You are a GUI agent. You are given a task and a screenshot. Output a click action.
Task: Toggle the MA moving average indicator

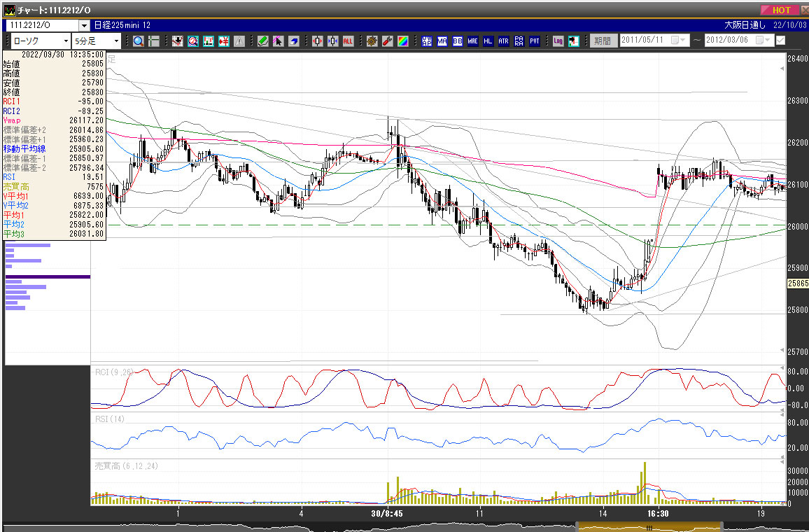pos(442,41)
